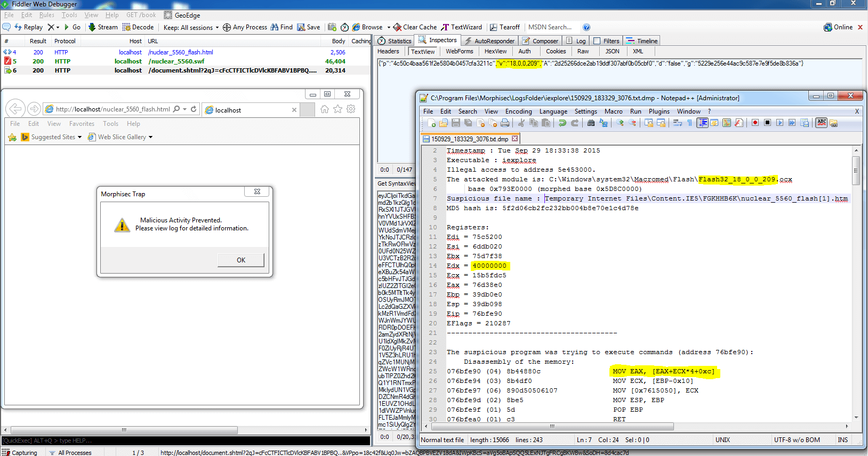
Task: Switch to AutoResponder tab
Action: (x=489, y=41)
